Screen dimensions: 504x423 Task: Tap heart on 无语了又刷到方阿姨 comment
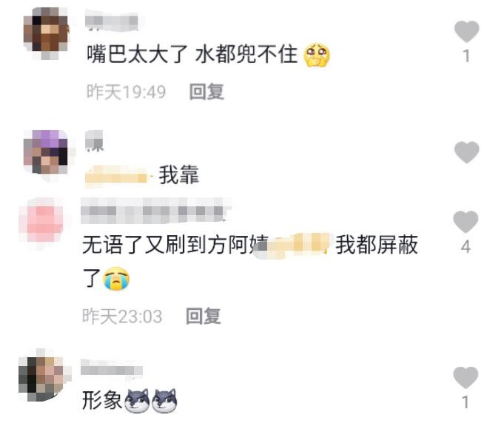point(466,222)
